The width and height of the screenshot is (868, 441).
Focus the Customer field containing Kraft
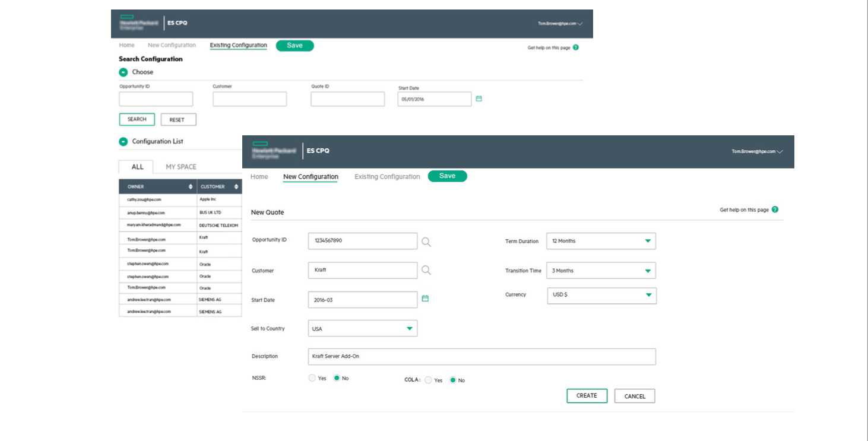(x=363, y=270)
